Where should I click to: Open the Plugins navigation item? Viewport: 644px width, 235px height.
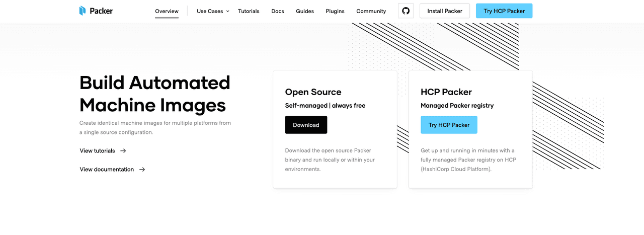(x=335, y=11)
